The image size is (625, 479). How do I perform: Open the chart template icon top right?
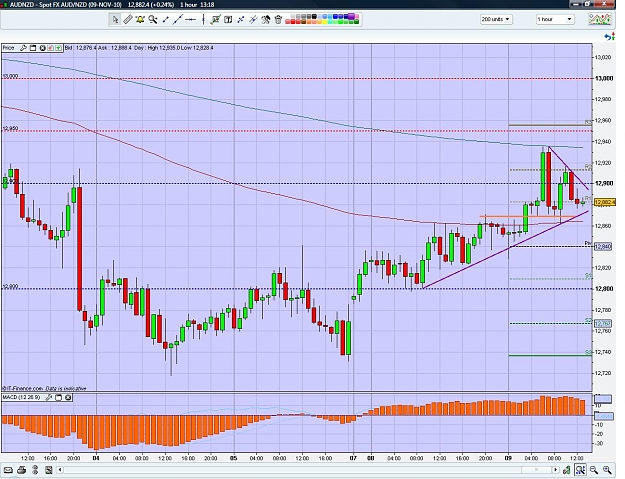click(600, 19)
